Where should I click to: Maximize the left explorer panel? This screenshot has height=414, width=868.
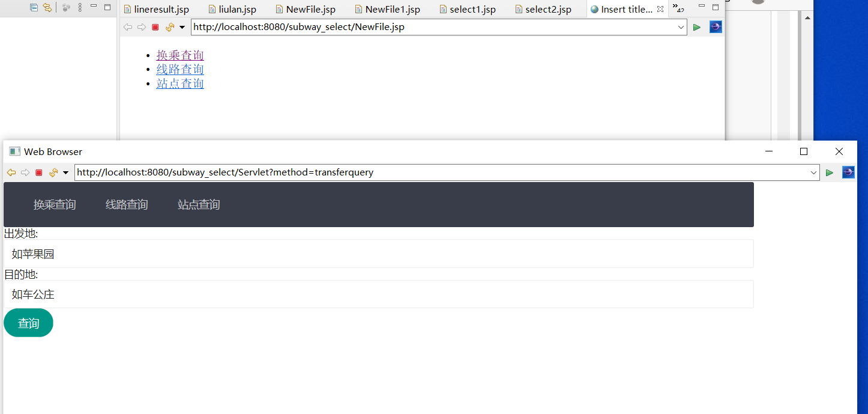click(107, 7)
